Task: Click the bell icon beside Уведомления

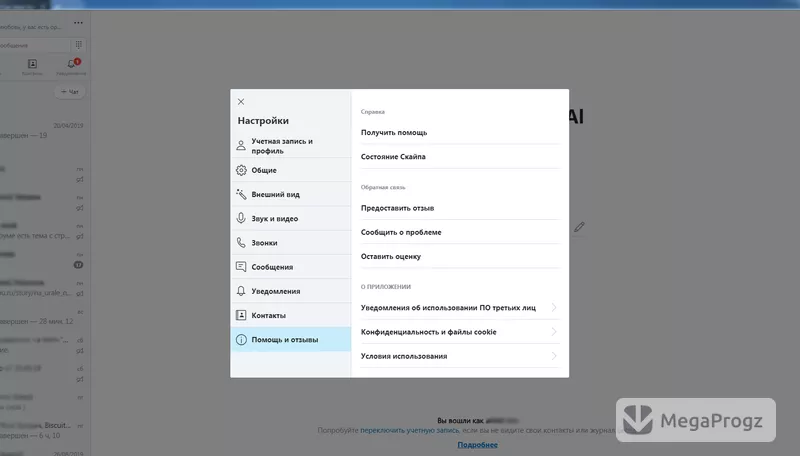Action: (x=241, y=291)
